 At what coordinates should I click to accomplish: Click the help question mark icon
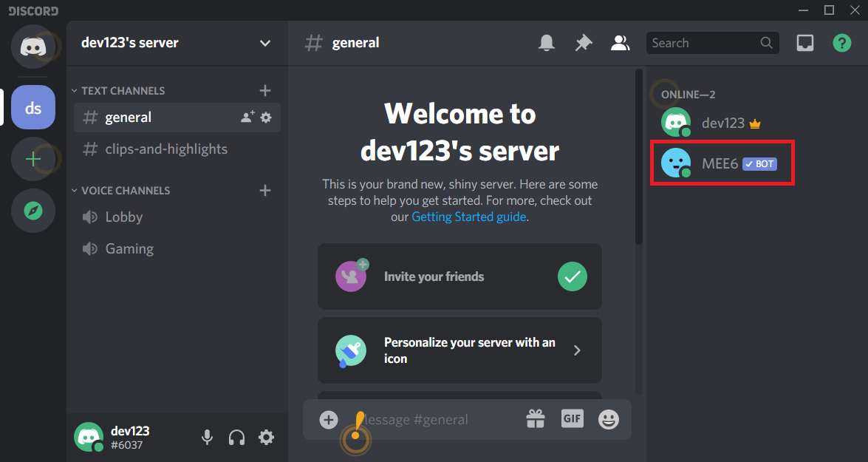click(841, 42)
